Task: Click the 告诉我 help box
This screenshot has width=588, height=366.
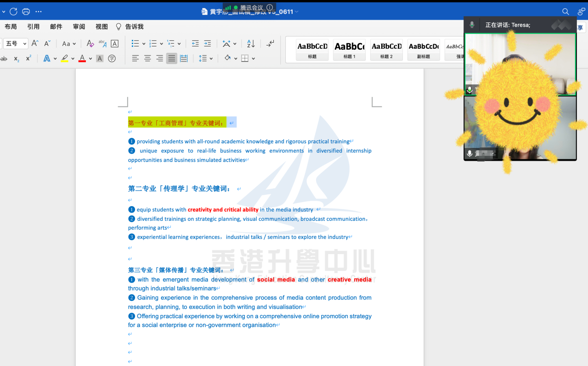Action: pyautogui.click(x=130, y=27)
